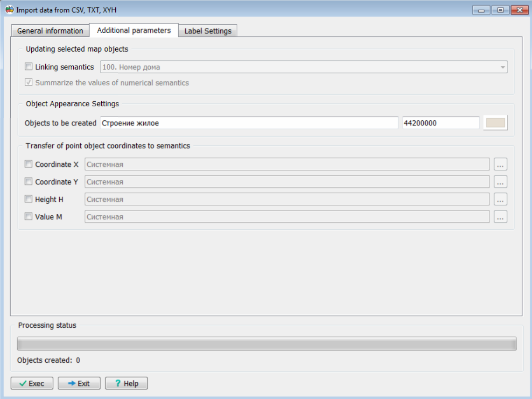Click the app icon in title bar
The height and width of the screenshot is (399, 532).
(9, 10)
